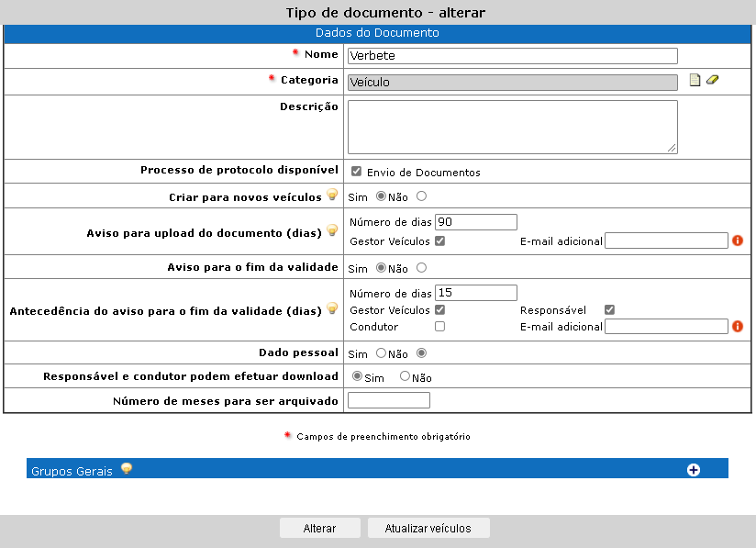This screenshot has width=756, height=548.
Task: Show the Grupos Gerais hint bulb
Action: (127, 468)
